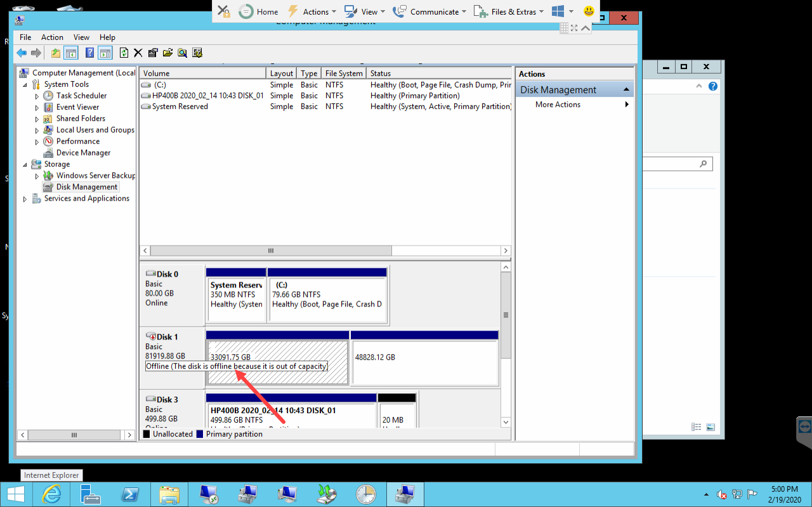Select Device Manager in the tree

click(x=83, y=153)
